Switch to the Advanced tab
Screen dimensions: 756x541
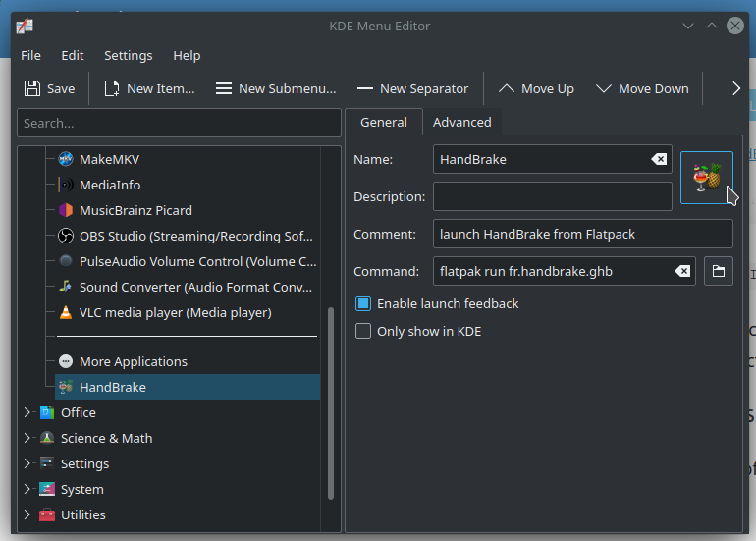click(461, 122)
